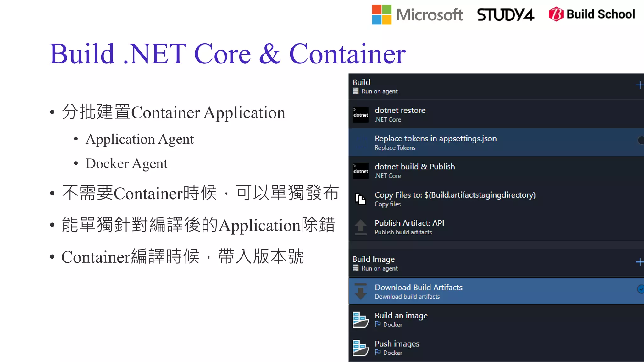Click the 能單獨針對編譯後的Application除錯 bullet
This screenshot has width=644, height=362.
(198, 225)
